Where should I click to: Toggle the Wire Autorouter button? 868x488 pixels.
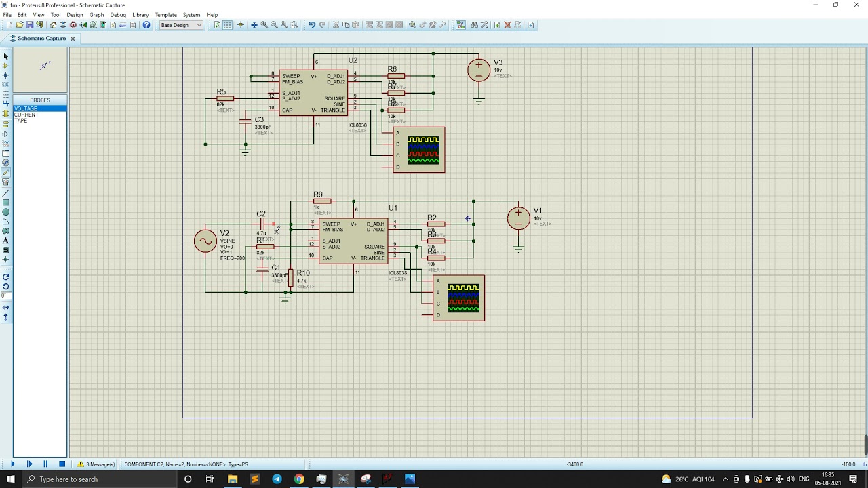460,25
